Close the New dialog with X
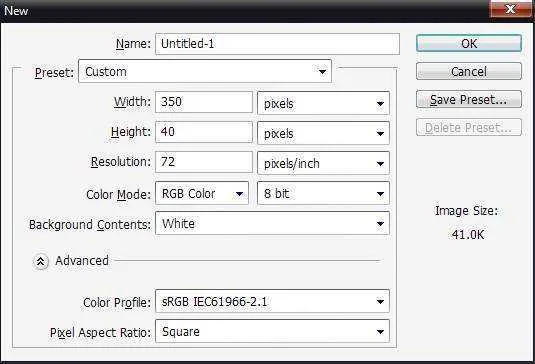This screenshot has height=364, width=535. pos(510,9)
